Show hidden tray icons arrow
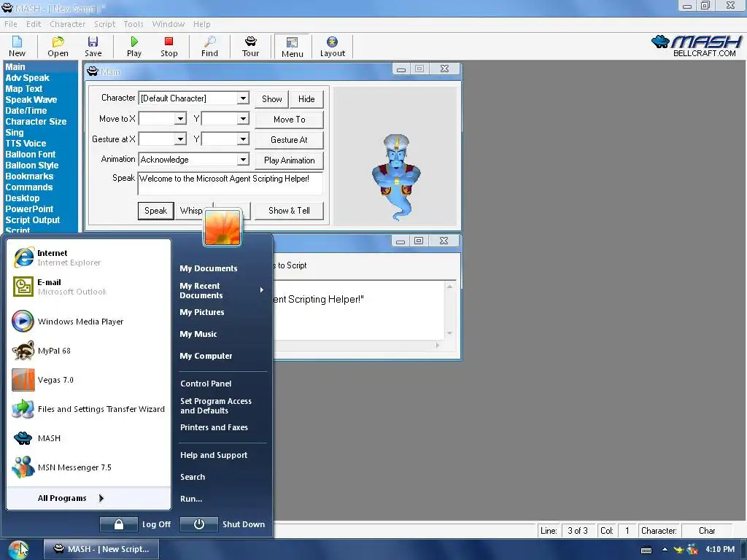Screen dimensions: 747x560 (x=665, y=550)
